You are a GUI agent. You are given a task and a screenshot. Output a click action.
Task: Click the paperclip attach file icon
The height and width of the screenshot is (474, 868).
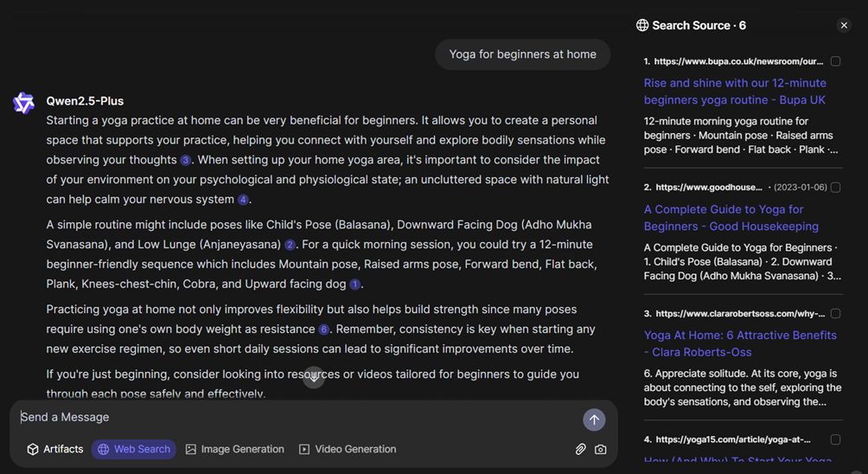click(581, 449)
